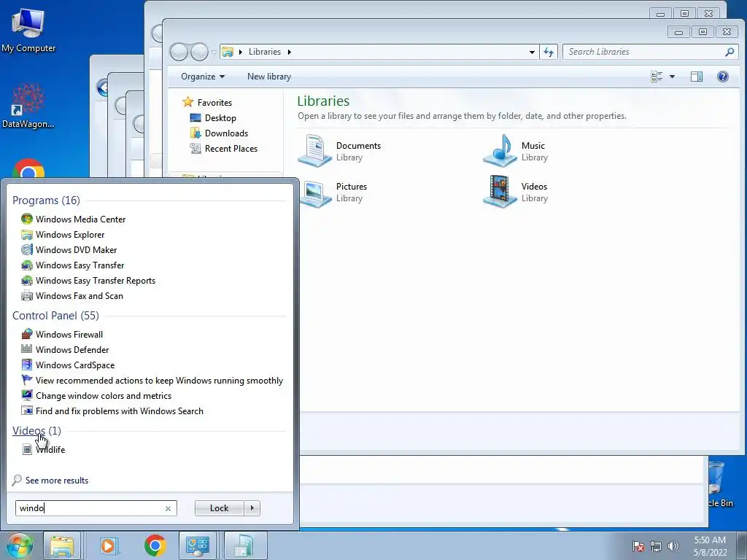Open Windows Defender from Control Panel results
Screen dimensions: 747x560
[x=65, y=349]
